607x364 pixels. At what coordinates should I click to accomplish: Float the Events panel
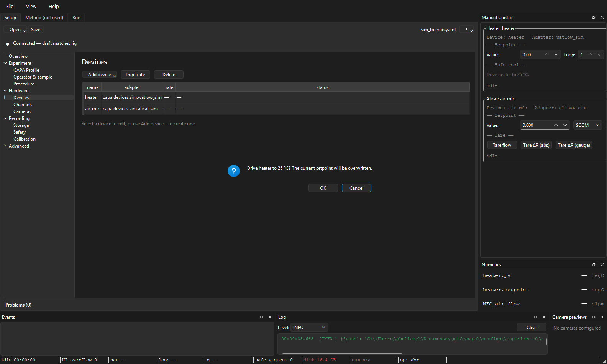(261, 317)
